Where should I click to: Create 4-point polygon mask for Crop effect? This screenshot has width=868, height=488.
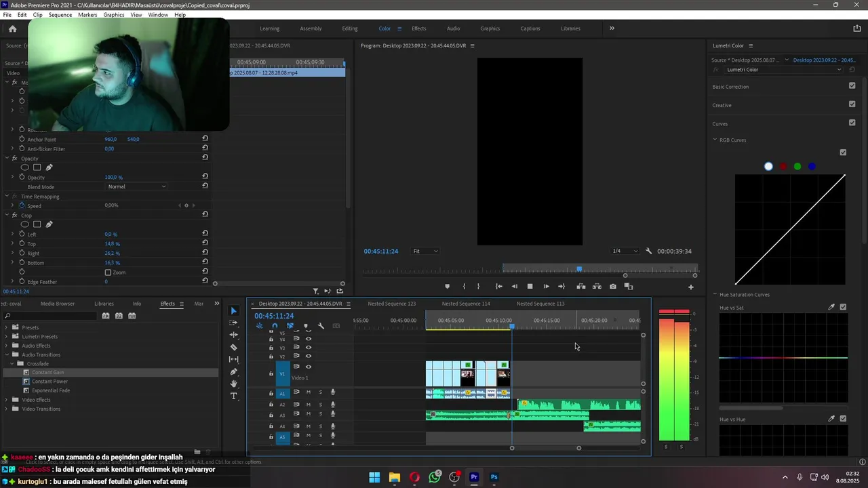tap(37, 224)
